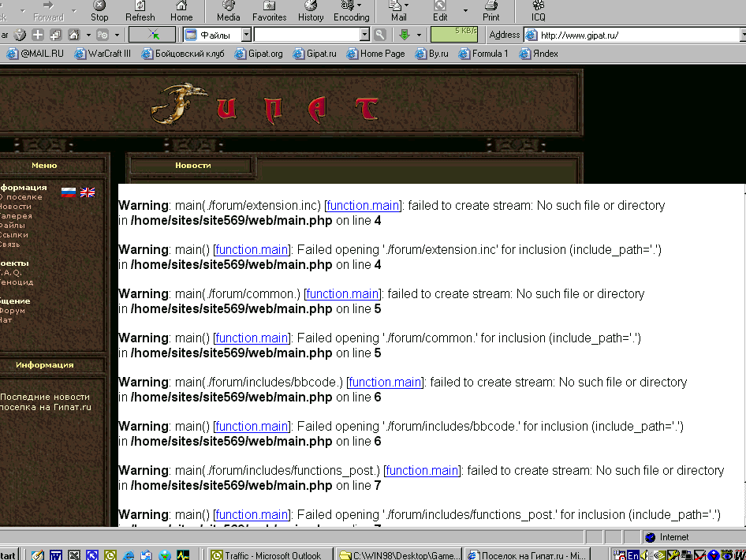Open the Favorites panel
The width and height of the screenshot is (746, 560).
[x=269, y=11]
